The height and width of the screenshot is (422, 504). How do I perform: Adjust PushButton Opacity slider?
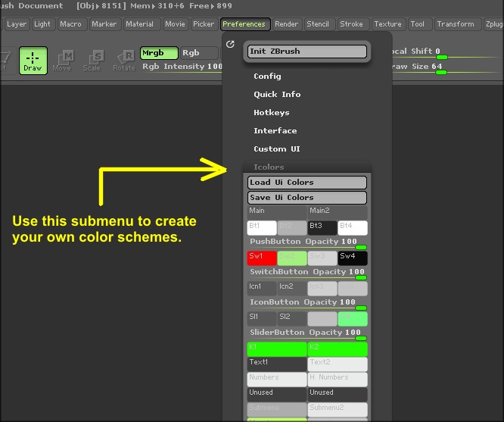pos(307,244)
